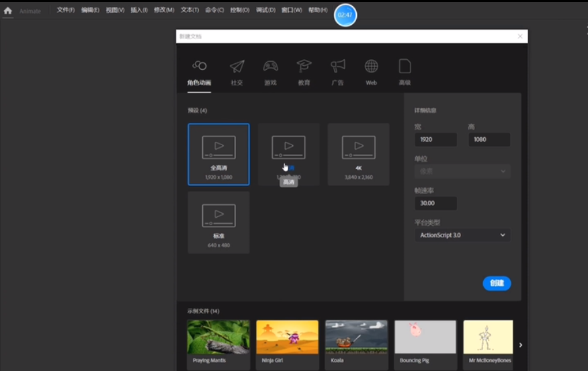Click the 示例文件 (14) heading
The width and height of the screenshot is (588, 371).
click(203, 311)
